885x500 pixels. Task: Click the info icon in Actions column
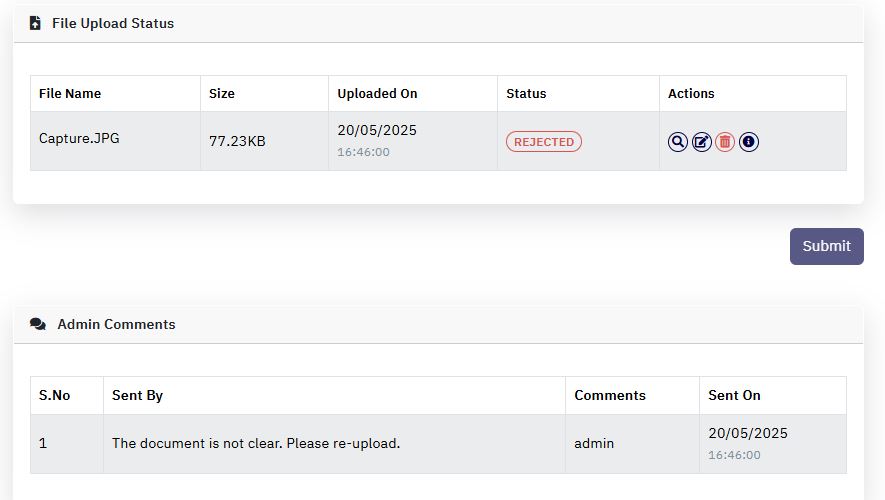(749, 142)
